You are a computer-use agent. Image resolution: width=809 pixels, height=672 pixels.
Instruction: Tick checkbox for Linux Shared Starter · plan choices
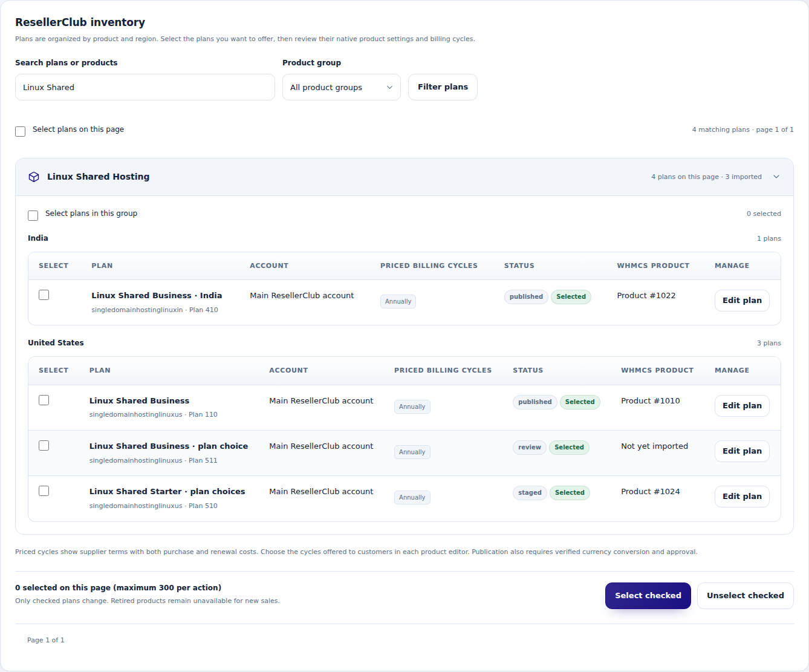44,491
